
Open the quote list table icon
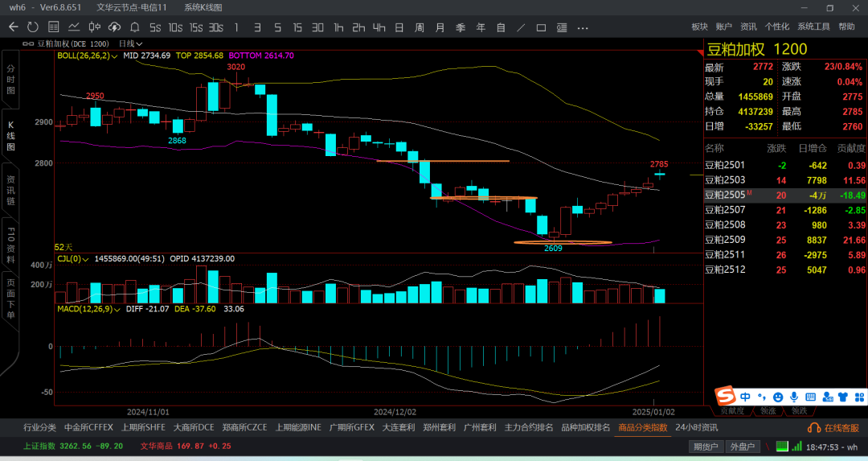coord(53,27)
